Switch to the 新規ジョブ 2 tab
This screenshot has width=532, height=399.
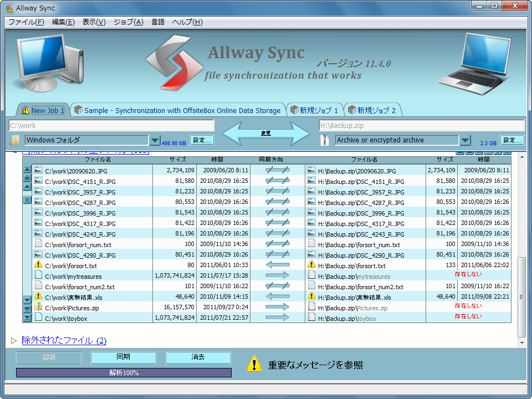(372, 110)
